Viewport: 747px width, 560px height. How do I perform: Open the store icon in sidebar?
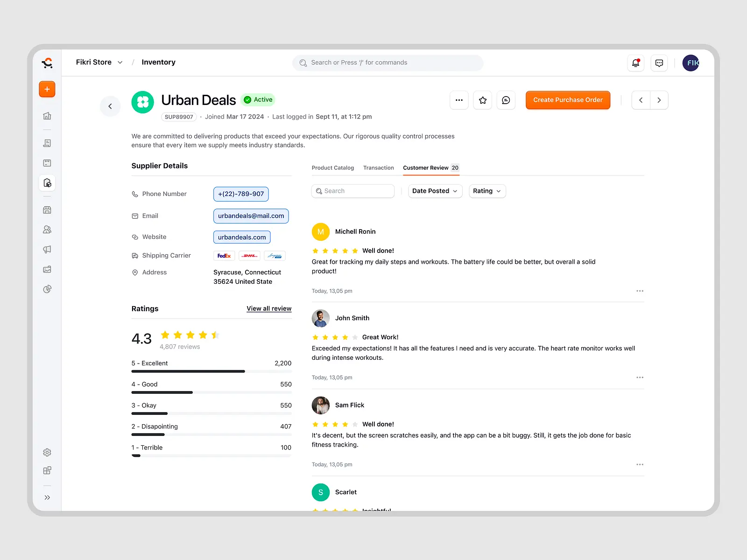[47, 210]
